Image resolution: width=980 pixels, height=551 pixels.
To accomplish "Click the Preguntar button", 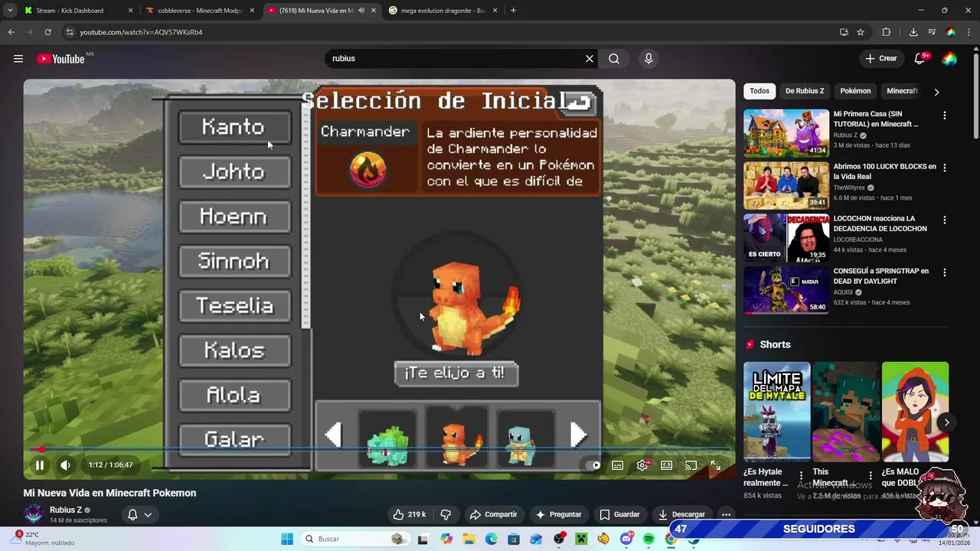I will (x=558, y=514).
